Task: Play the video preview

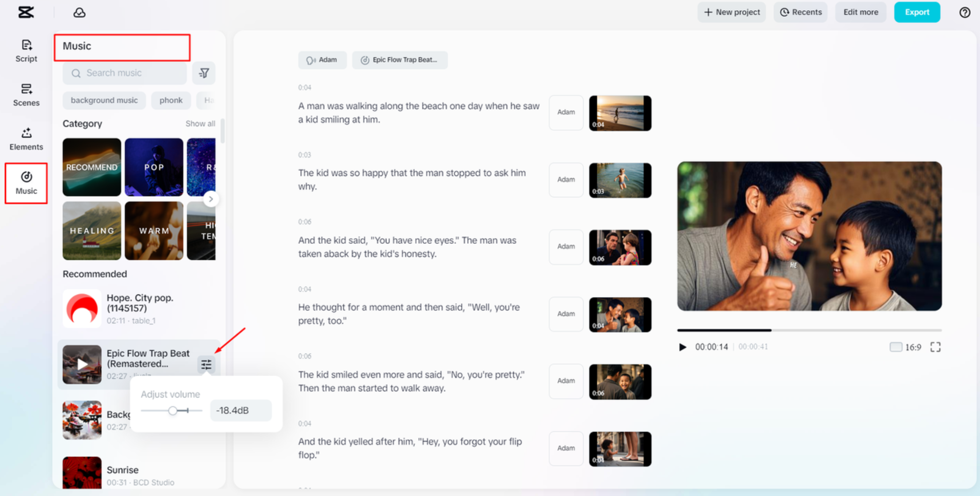Action: pos(682,347)
